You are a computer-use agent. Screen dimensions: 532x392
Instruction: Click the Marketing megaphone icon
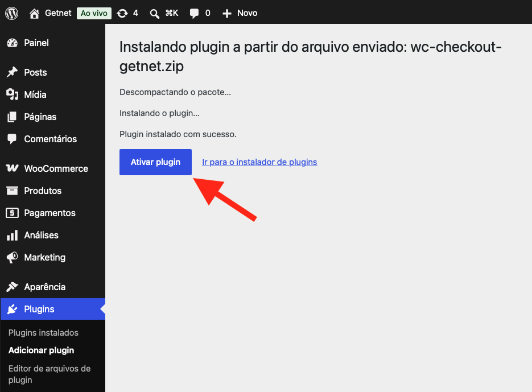12,257
